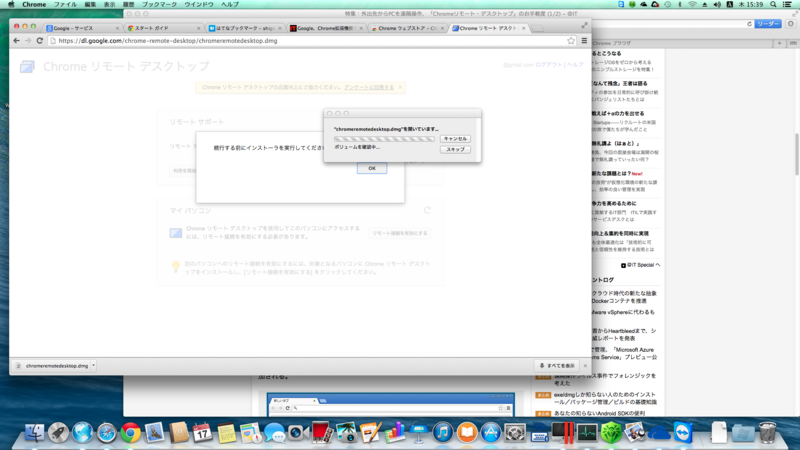Open Notification Center list icon

point(787,4)
